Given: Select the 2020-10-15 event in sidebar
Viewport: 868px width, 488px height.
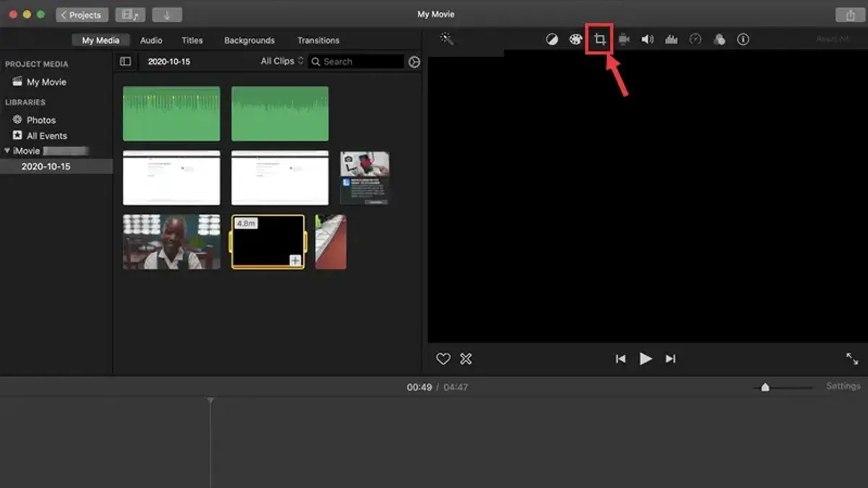Looking at the screenshot, I should 56,166.
